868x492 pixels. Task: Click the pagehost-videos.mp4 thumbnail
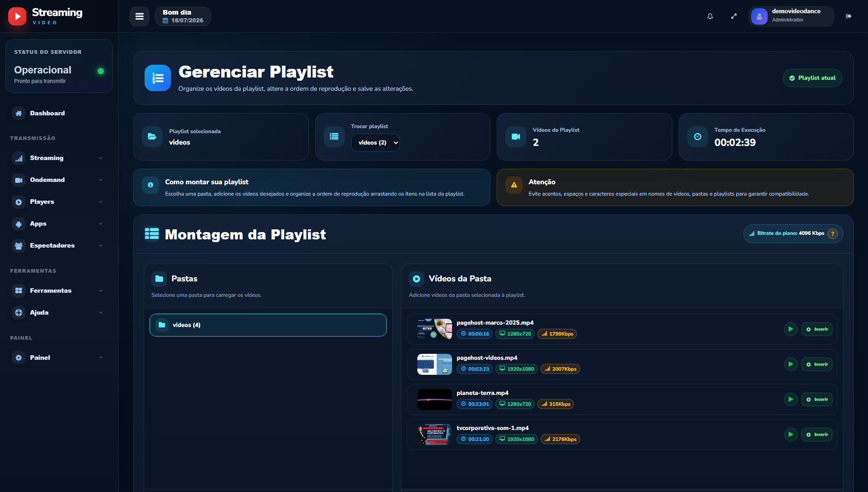(435, 364)
